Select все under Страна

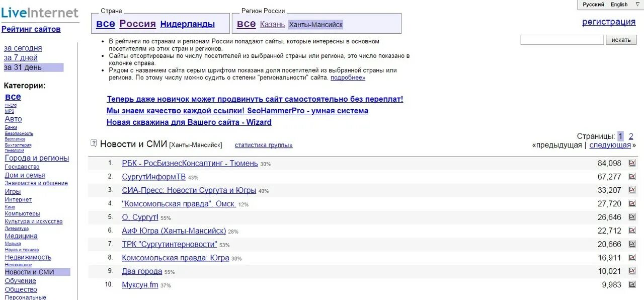point(106,24)
